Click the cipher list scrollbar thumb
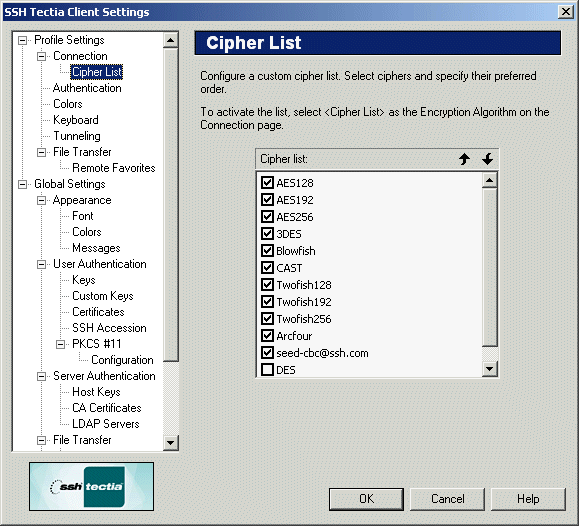Screen dimensions: 579x526 [x=490, y=267]
